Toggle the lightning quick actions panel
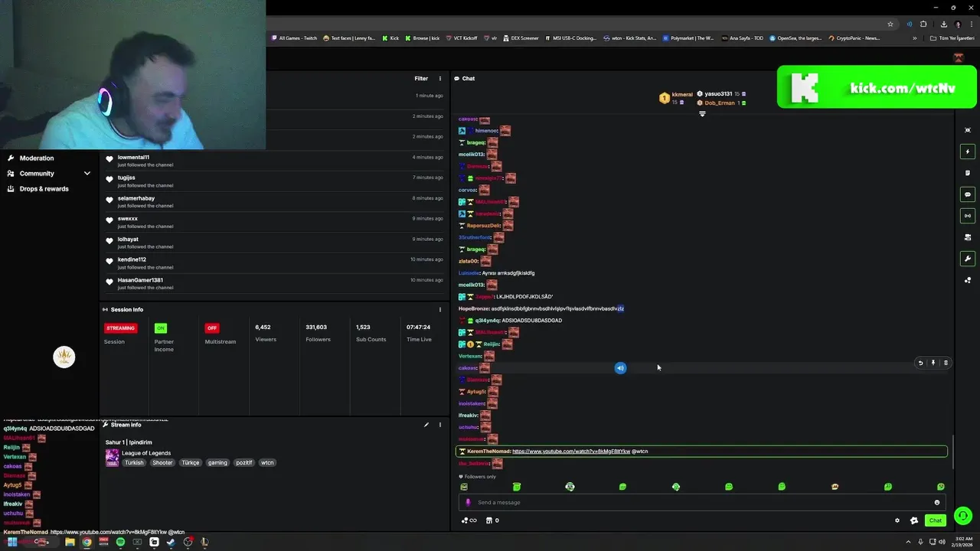The width and height of the screenshot is (980, 551). (x=968, y=152)
